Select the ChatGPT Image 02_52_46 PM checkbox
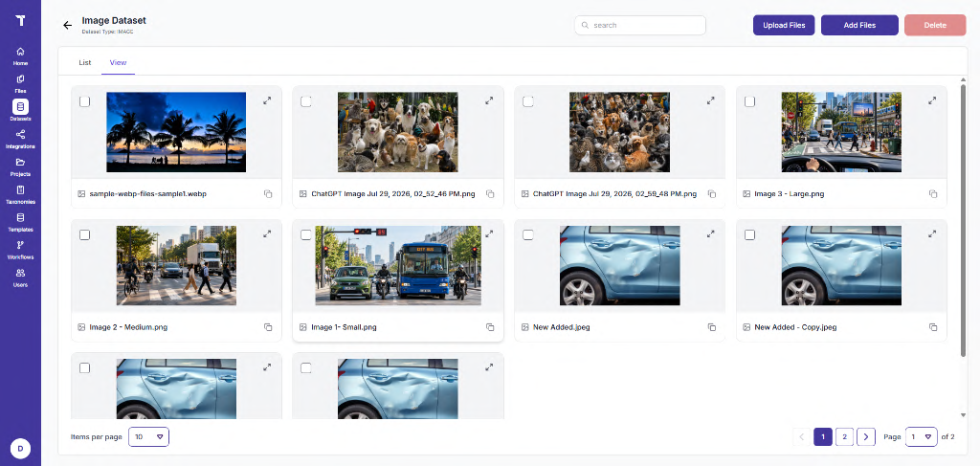The image size is (980, 466). 306,101
